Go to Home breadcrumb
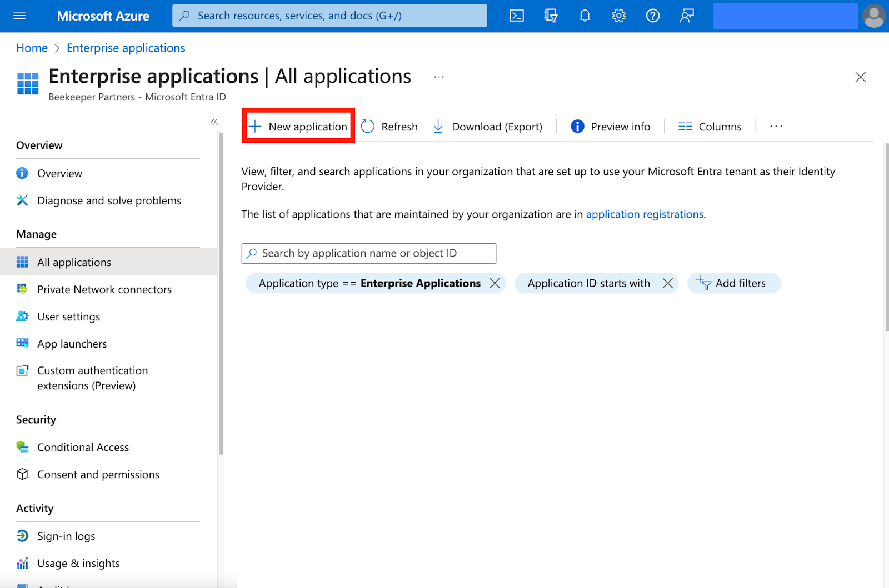889x588 pixels. [32, 48]
